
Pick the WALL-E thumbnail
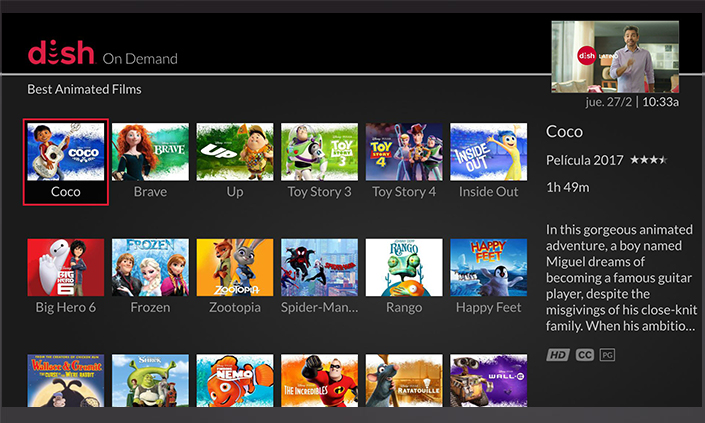[488, 381]
